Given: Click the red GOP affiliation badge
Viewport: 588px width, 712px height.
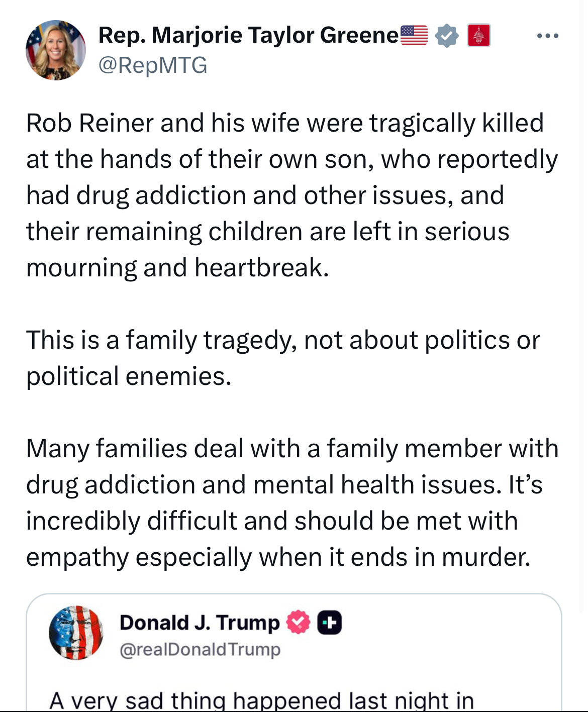Looking at the screenshot, I should pos(478,36).
